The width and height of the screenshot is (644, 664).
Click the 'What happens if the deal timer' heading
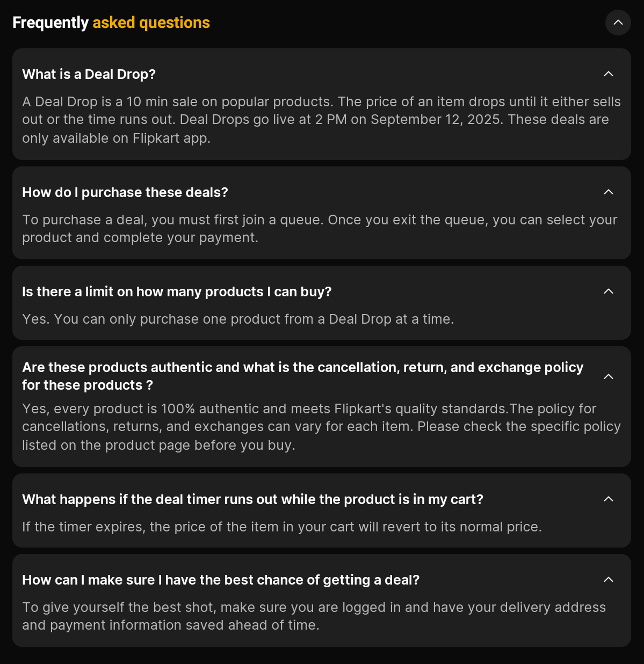pyautogui.click(x=252, y=499)
